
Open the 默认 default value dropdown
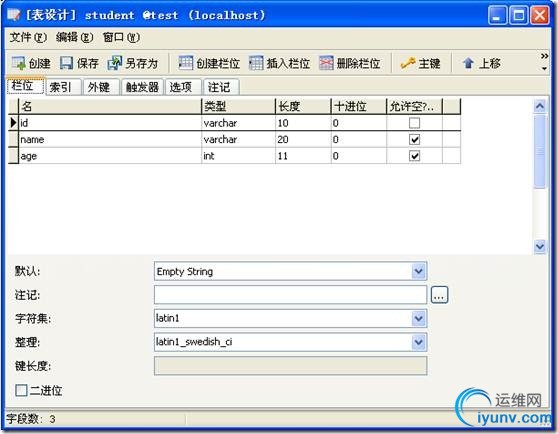[418, 271]
